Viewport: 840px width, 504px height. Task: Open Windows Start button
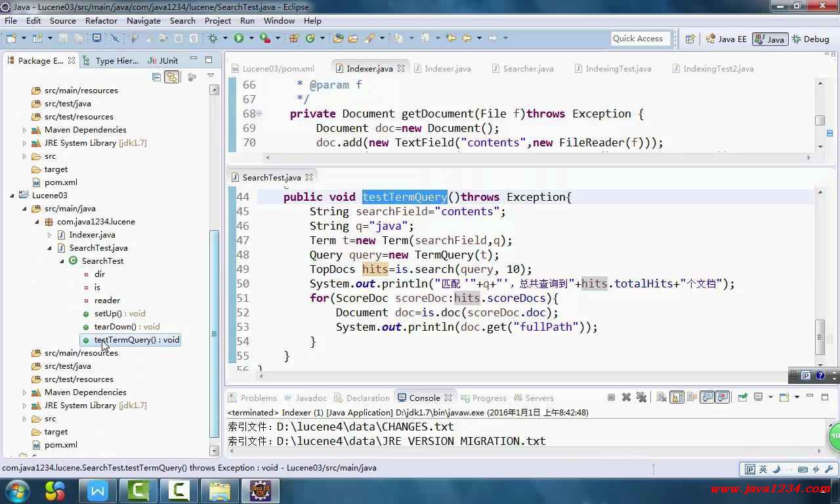(x=16, y=490)
